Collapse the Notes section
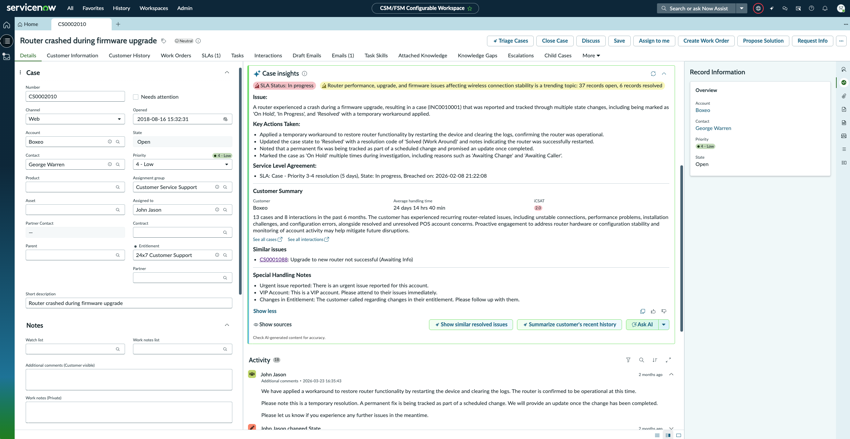This screenshot has height=439, width=850. tap(227, 325)
